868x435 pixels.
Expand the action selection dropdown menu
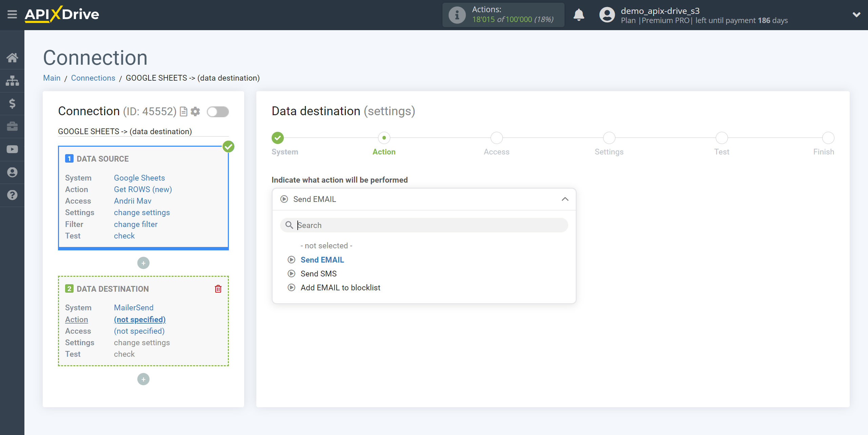coord(566,199)
